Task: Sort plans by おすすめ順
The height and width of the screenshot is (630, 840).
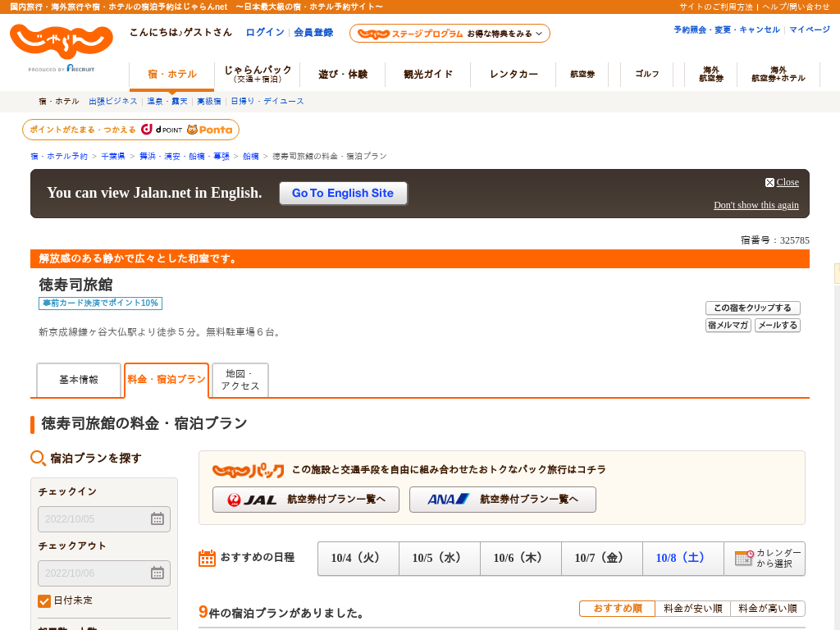Action: pos(617,609)
